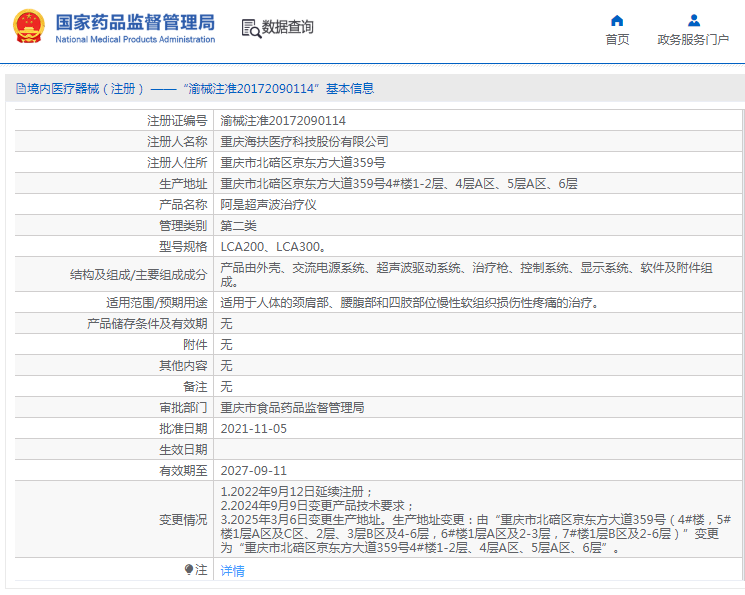Image resolution: width=745 pixels, height=595 pixels.
Task: Click registrant address 重庆市北碚区京东方大道359号
Action: [303, 163]
